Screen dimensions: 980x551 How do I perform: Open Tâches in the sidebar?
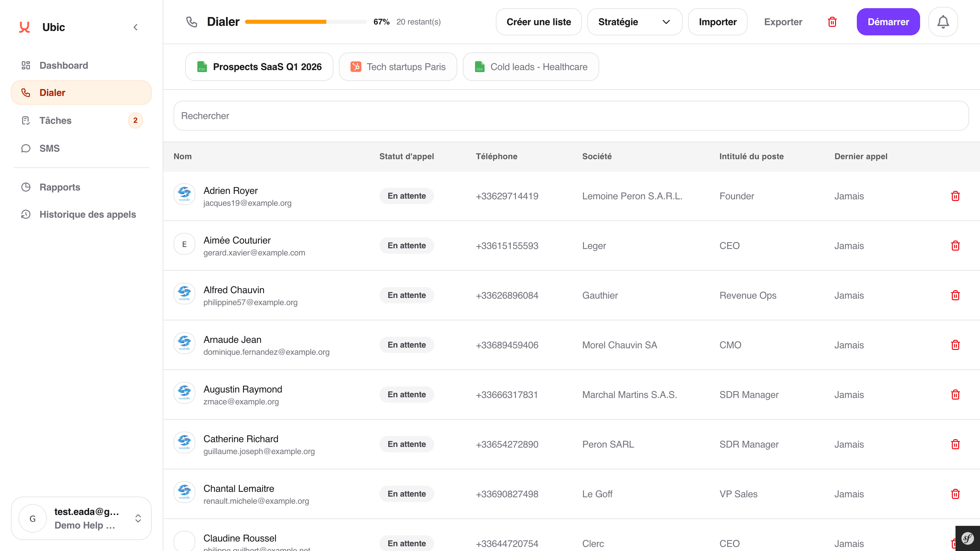(x=55, y=120)
